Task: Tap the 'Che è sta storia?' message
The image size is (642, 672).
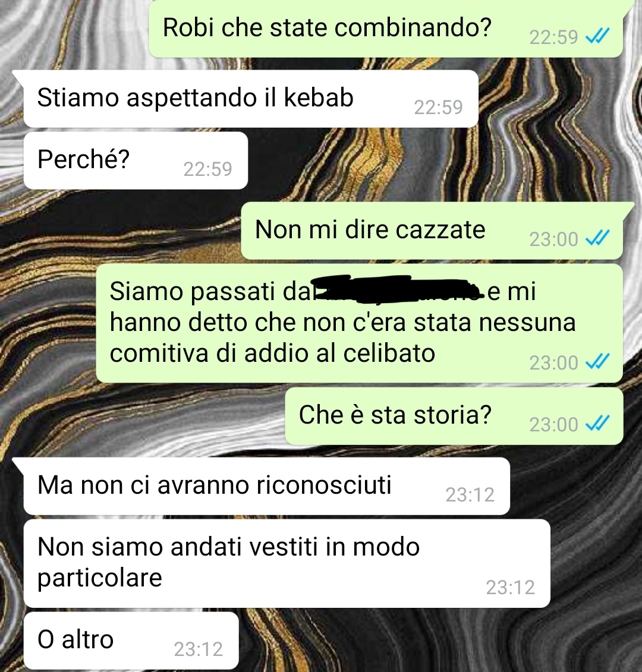Action: coord(454,416)
